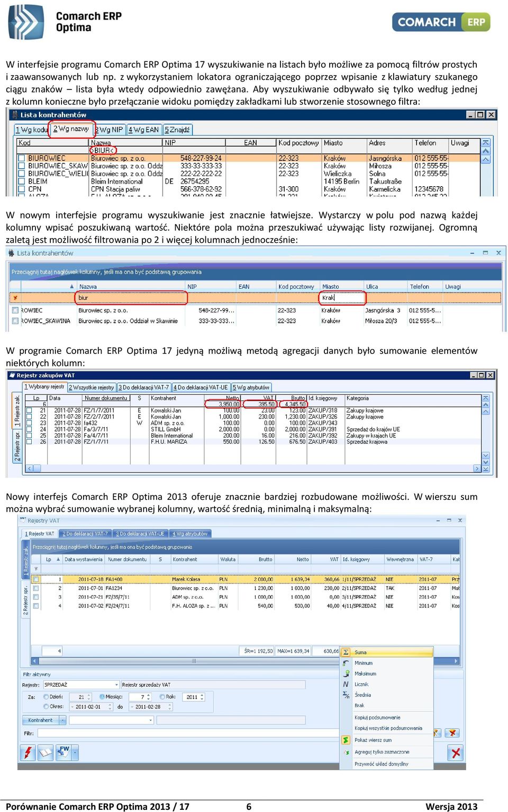
Task: Expand the empty Kontrahent combo box
Action: point(150,720)
